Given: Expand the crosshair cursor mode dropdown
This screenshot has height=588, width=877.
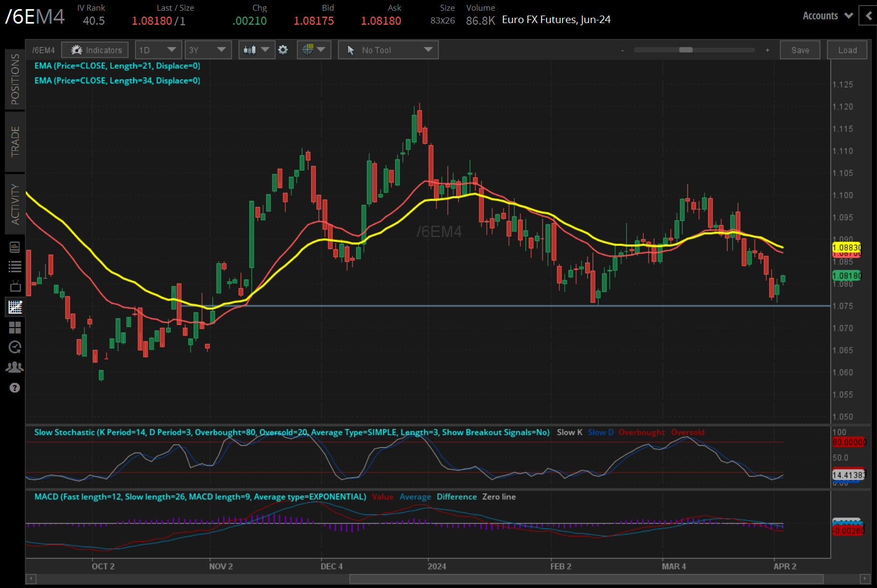Looking at the screenshot, I should coord(314,50).
